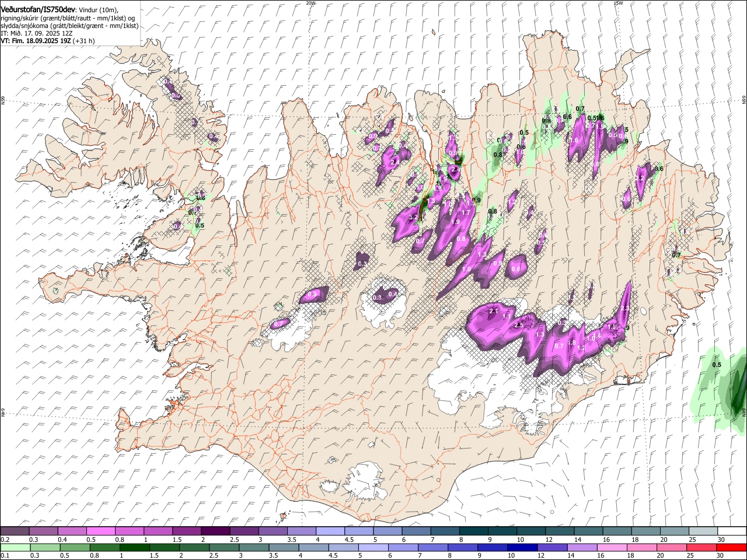The image size is (747, 560).
Task: Click the isolated round pink blob labeled 0.6
Action: point(516,266)
